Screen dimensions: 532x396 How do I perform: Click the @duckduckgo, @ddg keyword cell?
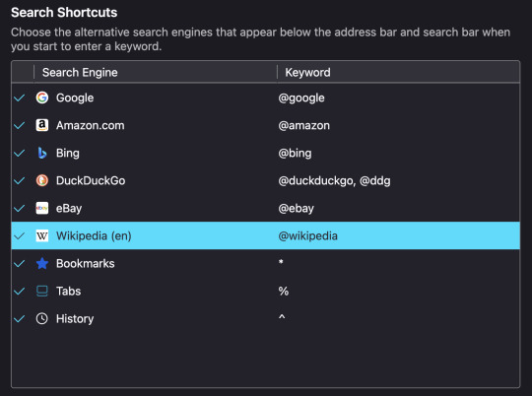click(334, 180)
